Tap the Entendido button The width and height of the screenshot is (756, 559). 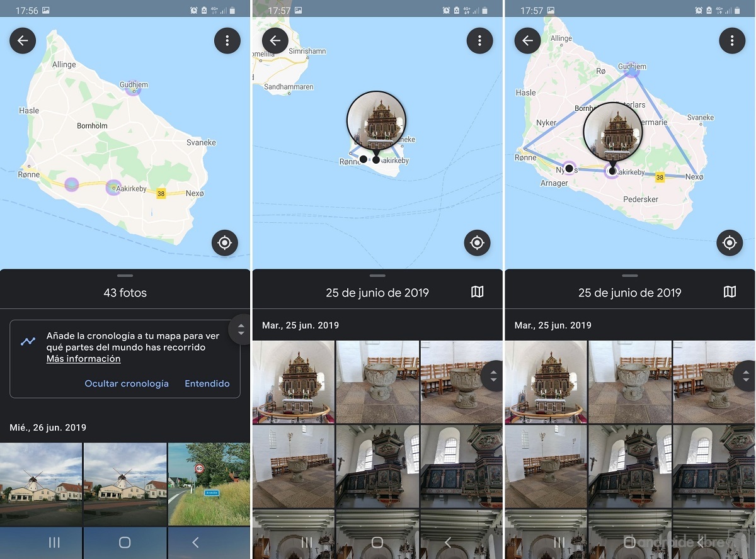207,383
